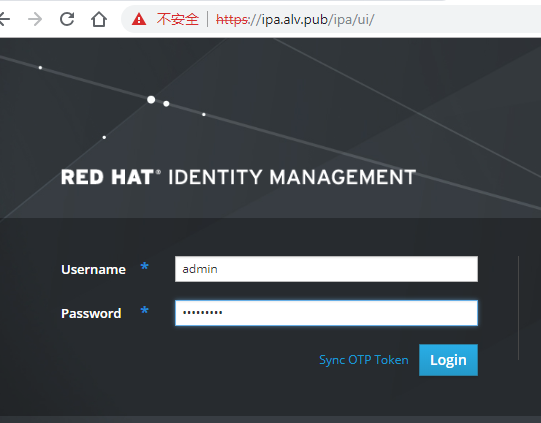Click the red 不安全 security label
The height and width of the screenshot is (423, 541).
178,19
